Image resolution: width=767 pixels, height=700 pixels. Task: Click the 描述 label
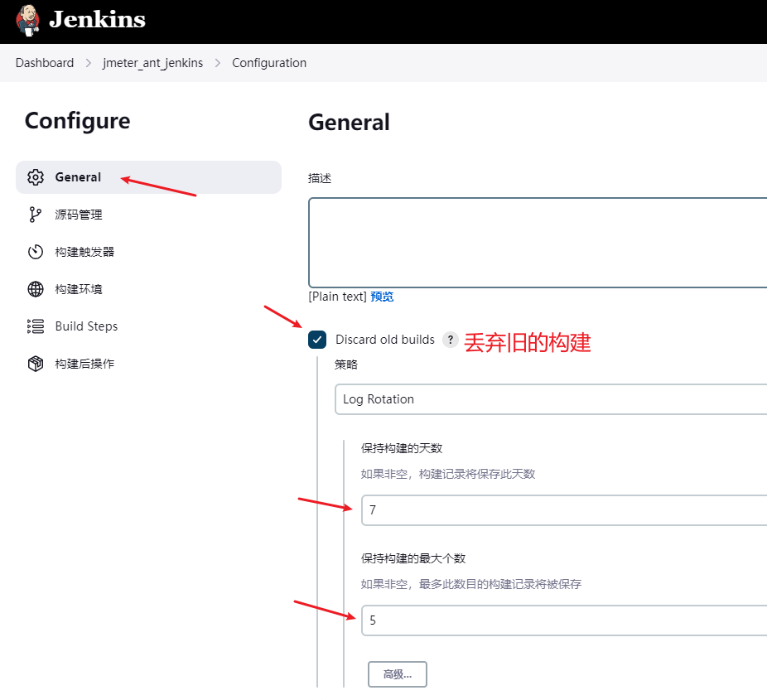click(320, 179)
